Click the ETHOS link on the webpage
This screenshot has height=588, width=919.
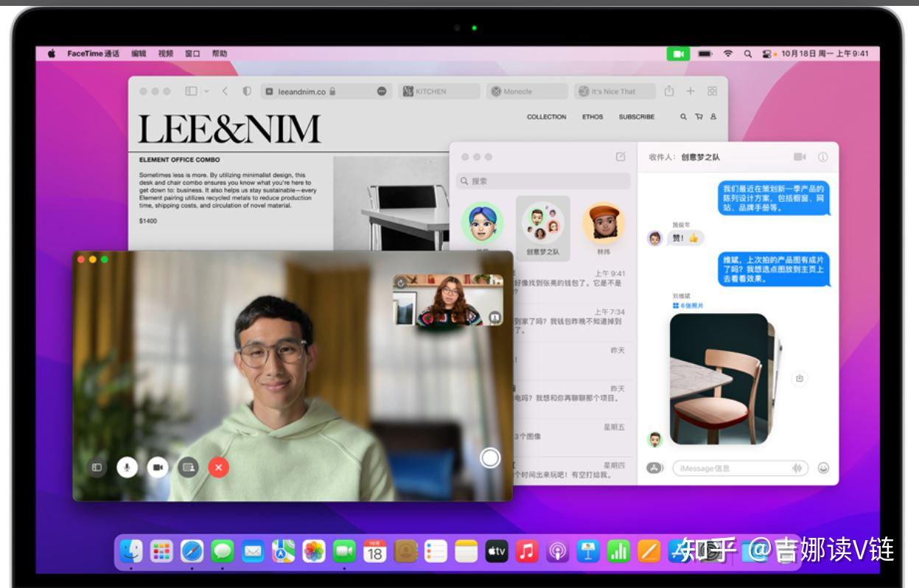pos(593,116)
